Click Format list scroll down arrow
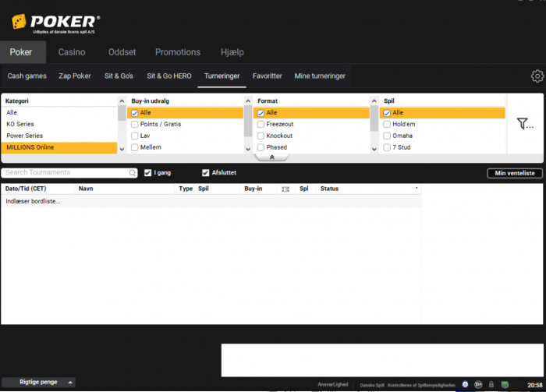 (x=374, y=149)
